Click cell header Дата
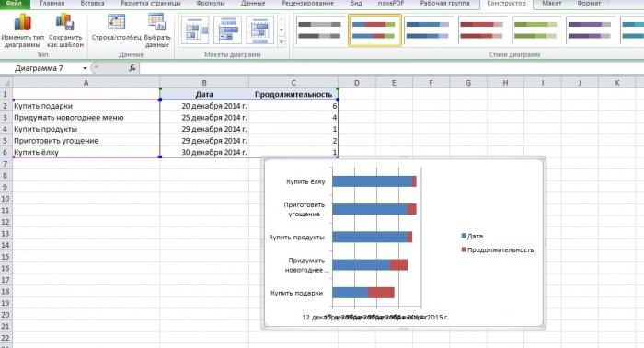 [x=204, y=94]
